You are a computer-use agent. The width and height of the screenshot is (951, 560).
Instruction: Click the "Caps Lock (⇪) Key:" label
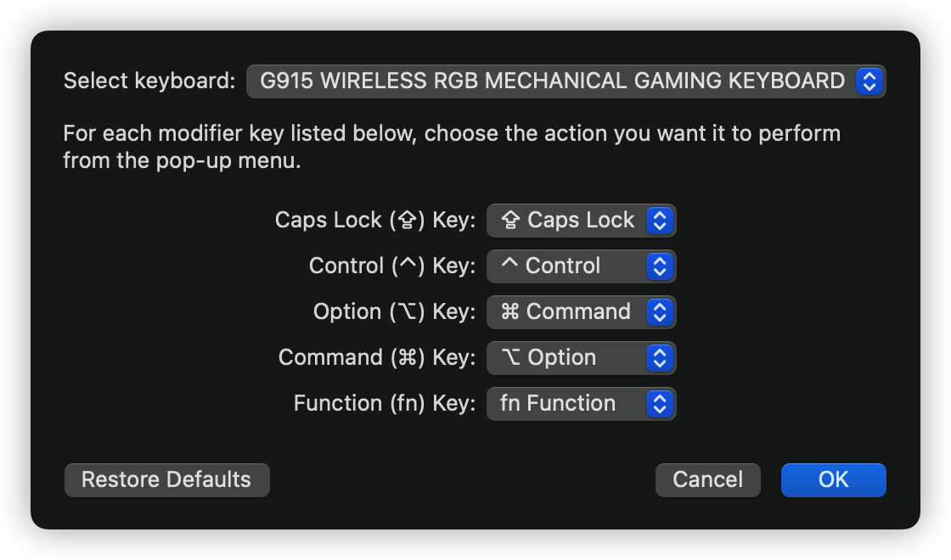click(374, 221)
